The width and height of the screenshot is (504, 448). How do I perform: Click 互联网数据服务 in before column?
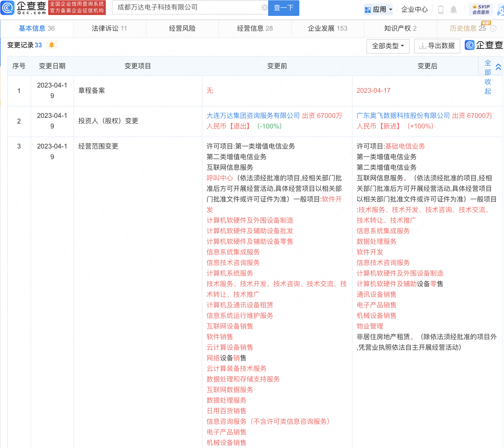(230, 390)
